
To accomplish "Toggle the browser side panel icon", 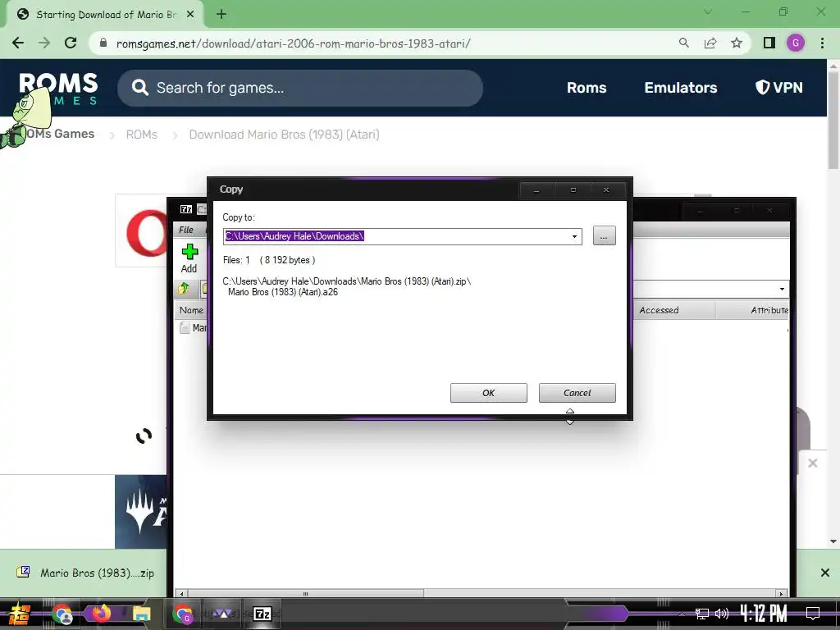I will pos(769,43).
